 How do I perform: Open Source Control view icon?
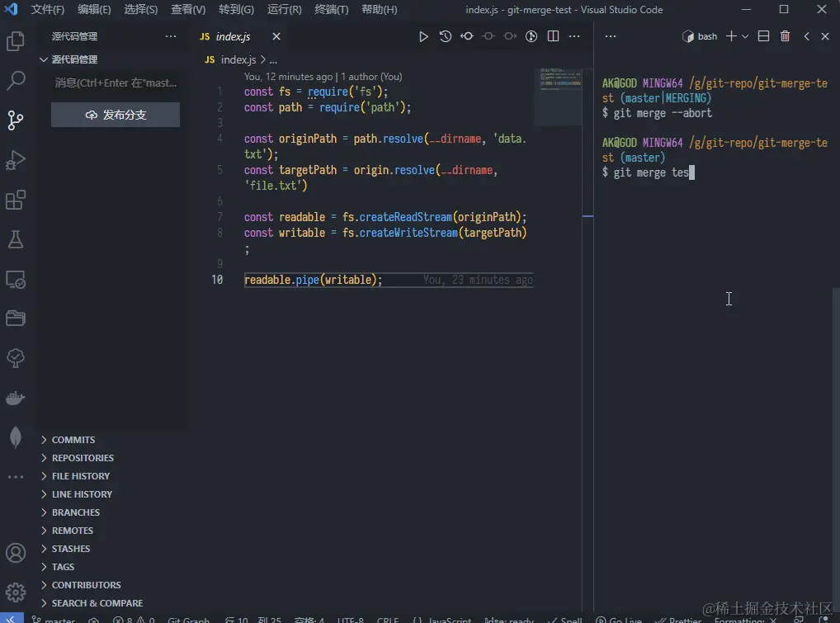tap(16, 120)
